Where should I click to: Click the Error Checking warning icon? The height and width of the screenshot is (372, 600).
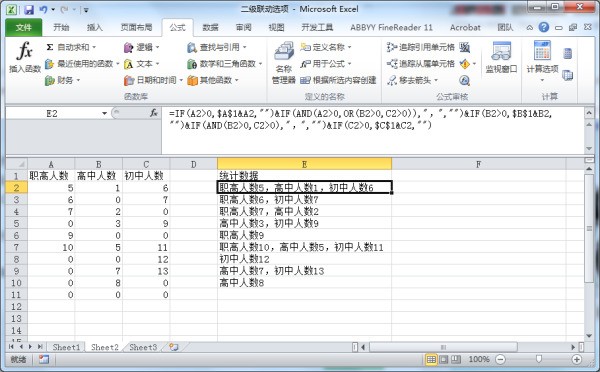(x=465, y=64)
